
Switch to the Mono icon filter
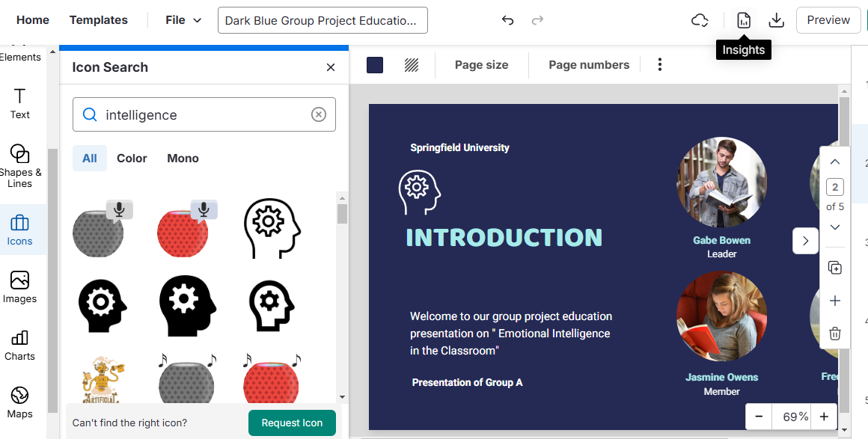point(183,158)
